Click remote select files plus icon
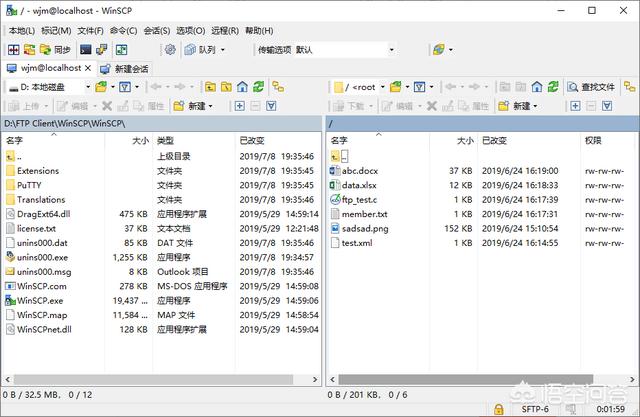The image size is (640, 417). click(575, 106)
